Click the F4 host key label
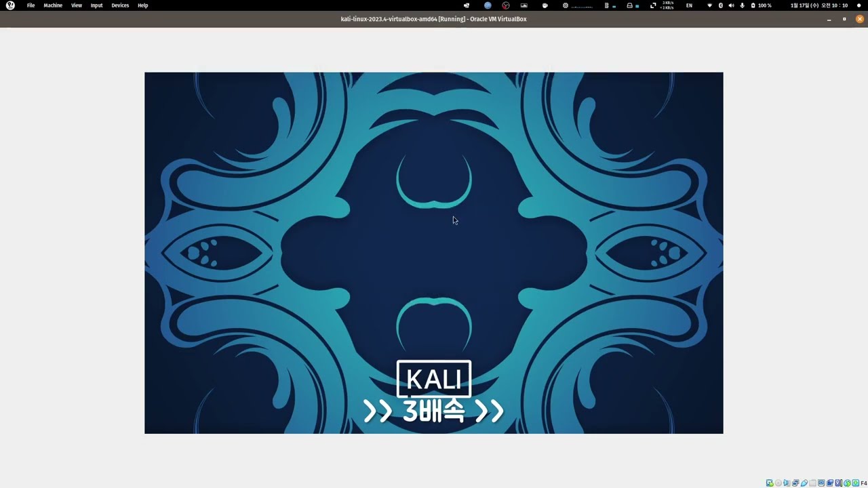 pyautogui.click(x=864, y=483)
